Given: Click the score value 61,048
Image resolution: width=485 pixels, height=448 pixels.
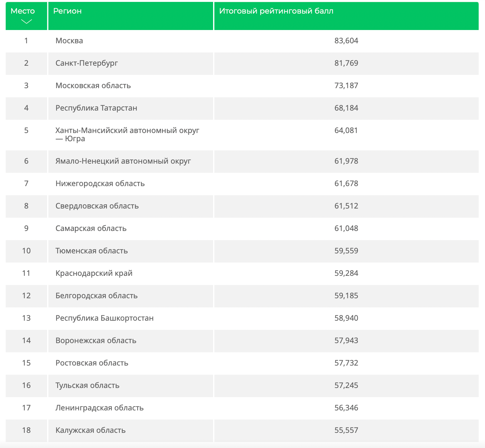Looking at the screenshot, I should coord(346,228).
